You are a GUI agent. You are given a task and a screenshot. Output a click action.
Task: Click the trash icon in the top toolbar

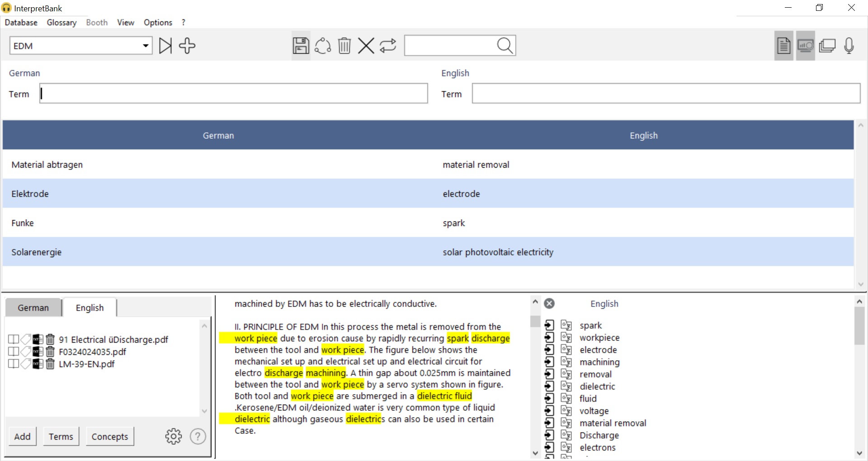pos(344,46)
